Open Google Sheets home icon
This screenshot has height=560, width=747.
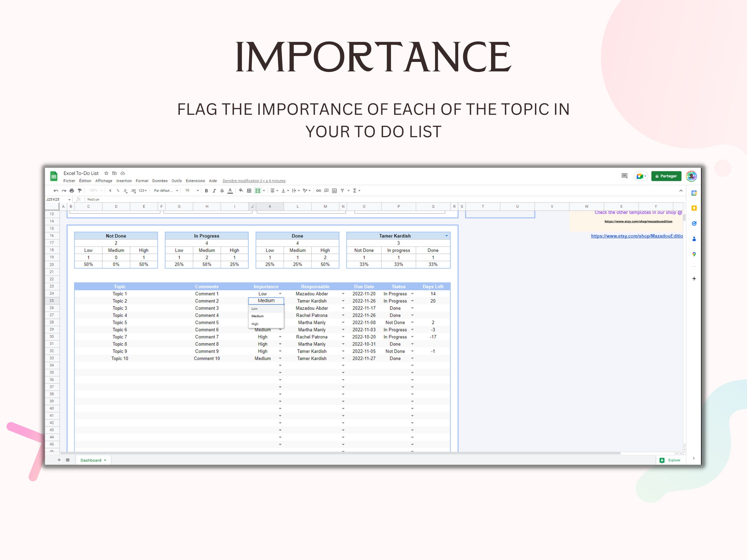coord(54,177)
